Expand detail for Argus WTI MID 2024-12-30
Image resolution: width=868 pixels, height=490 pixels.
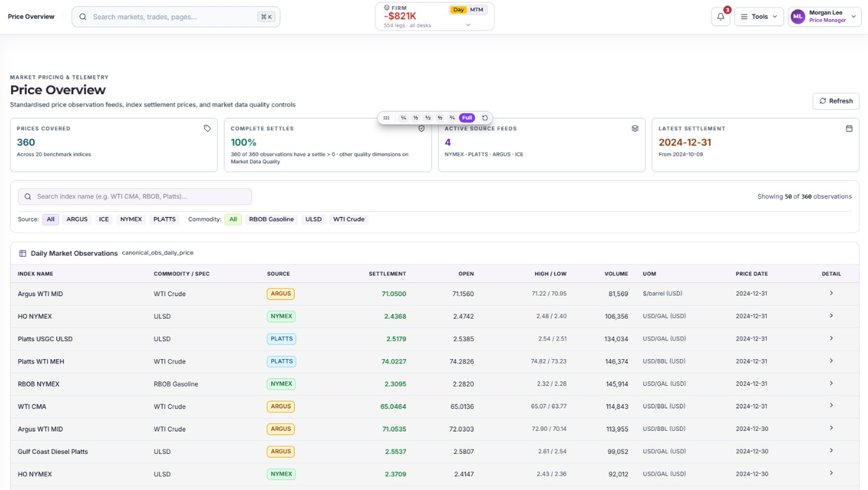[831, 429]
